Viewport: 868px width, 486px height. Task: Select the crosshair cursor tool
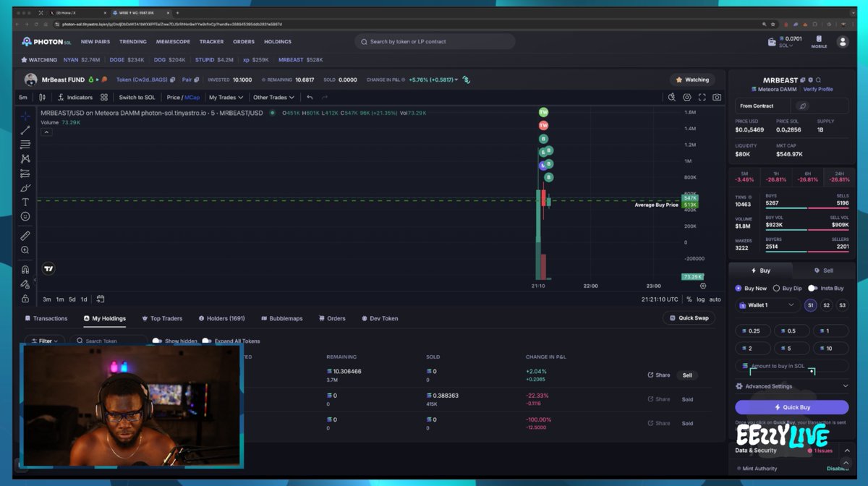pyautogui.click(x=25, y=116)
